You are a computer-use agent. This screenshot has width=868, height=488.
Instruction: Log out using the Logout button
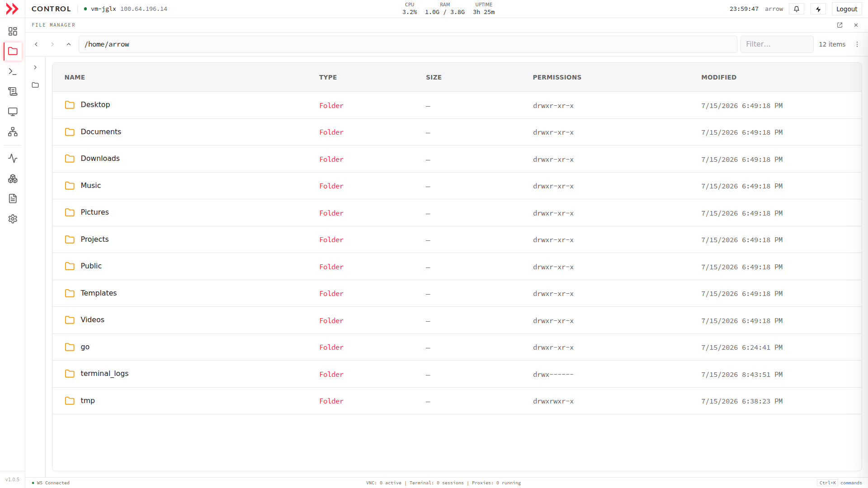click(846, 9)
